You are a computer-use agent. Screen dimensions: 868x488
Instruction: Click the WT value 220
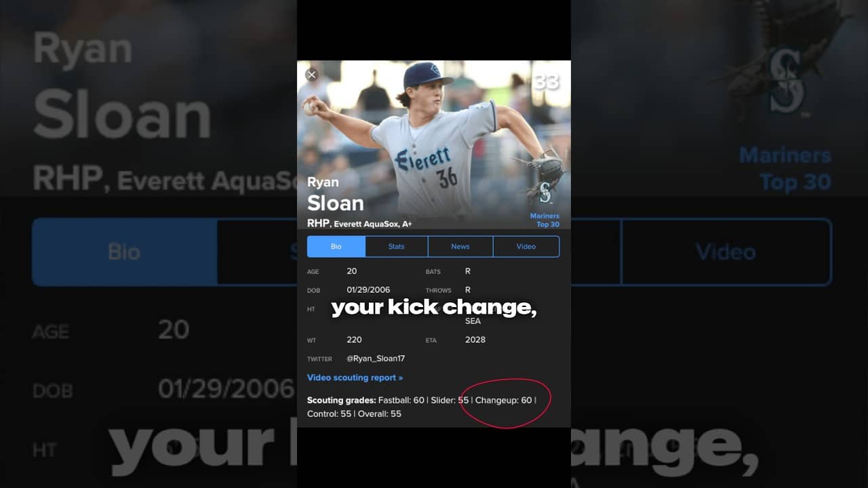click(x=354, y=340)
